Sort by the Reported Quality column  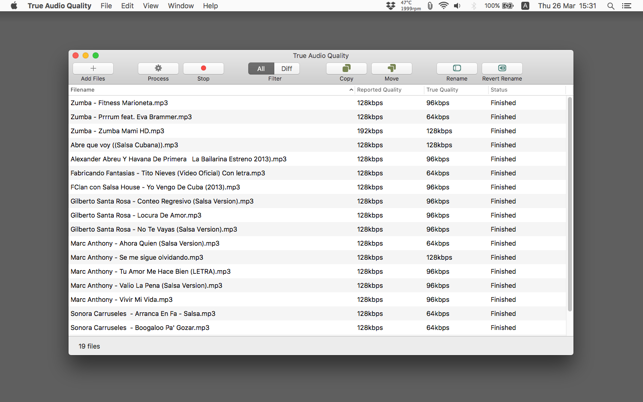[379, 90]
